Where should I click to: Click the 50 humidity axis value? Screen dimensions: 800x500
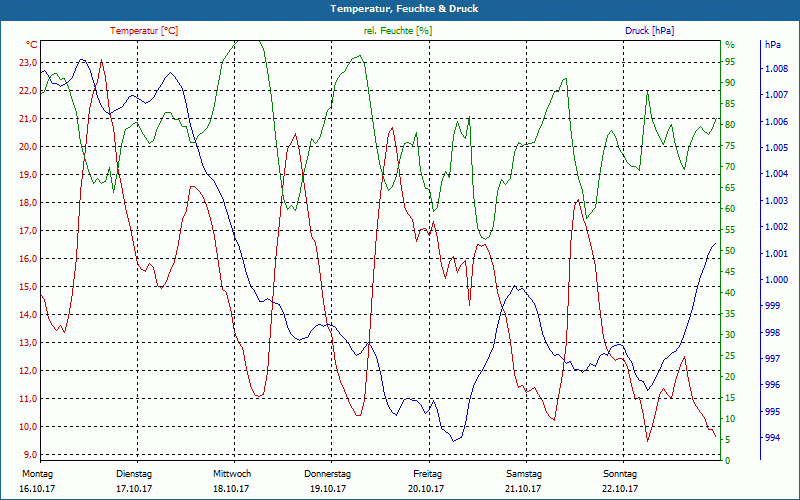730,251
